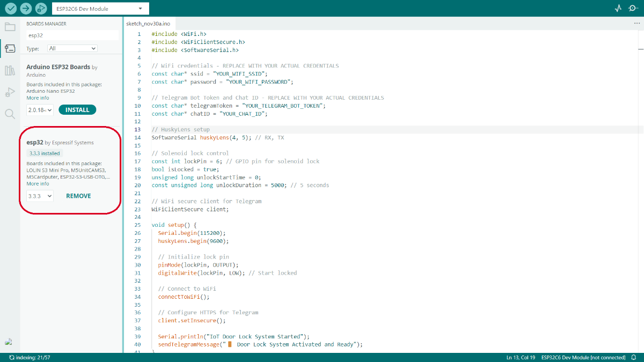Image resolution: width=644 pixels, height=362 pixels.
Task: Open the editor tab overflow menu
Action: coord(636,24)
